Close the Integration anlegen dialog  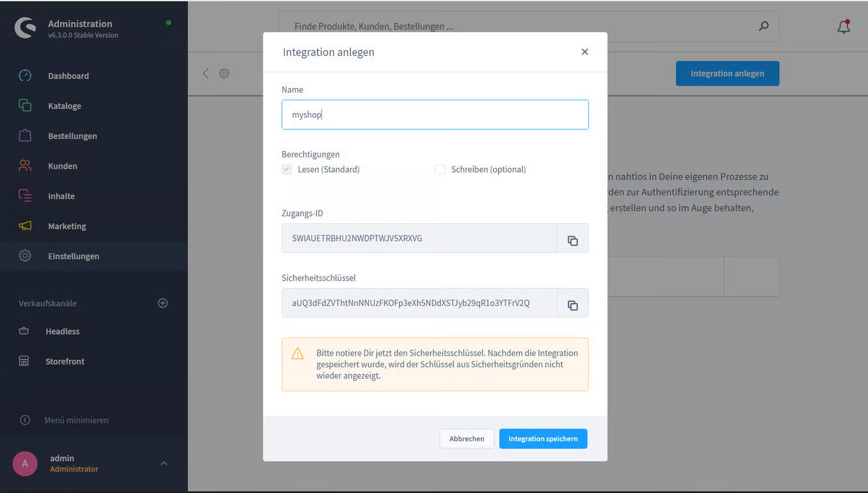[x=585, y=52]
